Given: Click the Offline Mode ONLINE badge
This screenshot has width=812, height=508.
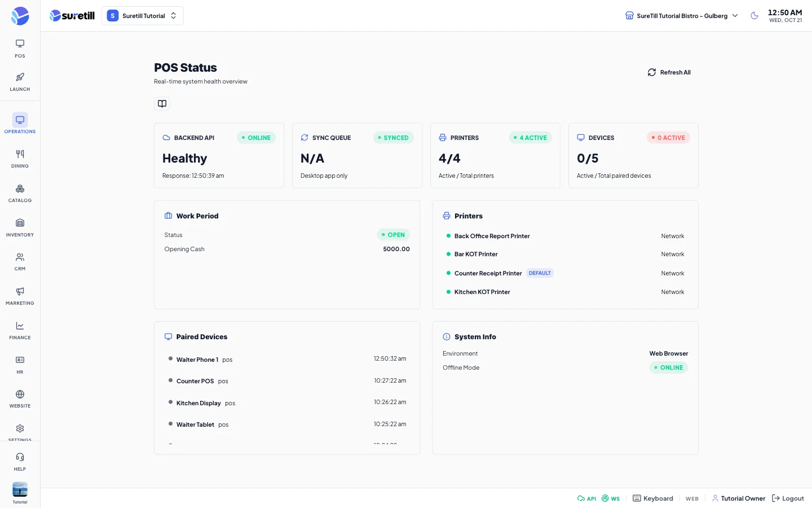Looking at the screenshot, I should pyautogui.click(x=669, y=367).
